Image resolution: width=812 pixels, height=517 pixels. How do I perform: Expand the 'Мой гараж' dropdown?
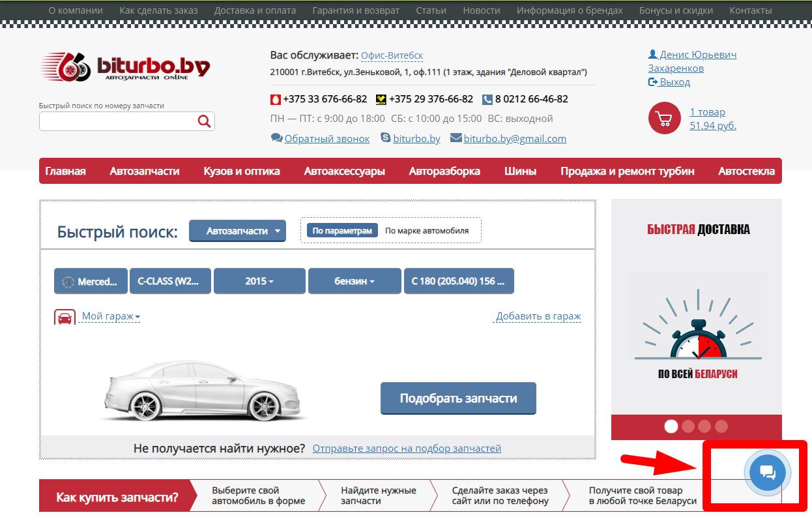click(x=111, y=317)
